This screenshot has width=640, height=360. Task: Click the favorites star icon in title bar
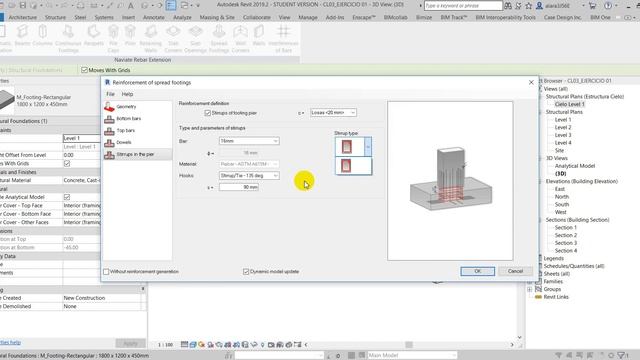click(x=529, y=6)
